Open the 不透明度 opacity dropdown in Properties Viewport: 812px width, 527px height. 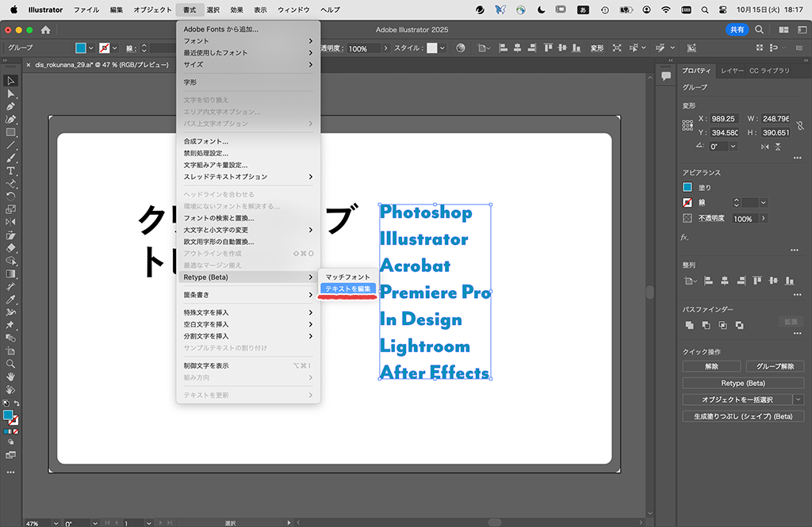[762, 218]
